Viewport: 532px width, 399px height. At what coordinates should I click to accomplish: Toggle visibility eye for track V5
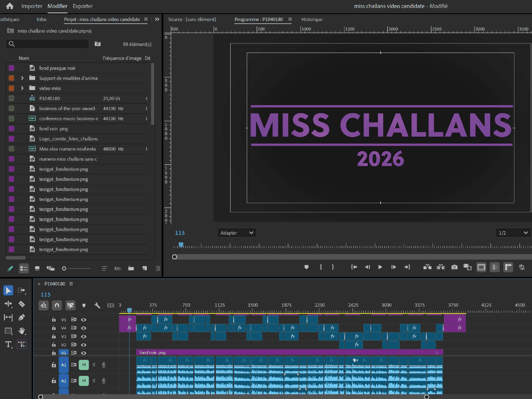click(84, 320)
